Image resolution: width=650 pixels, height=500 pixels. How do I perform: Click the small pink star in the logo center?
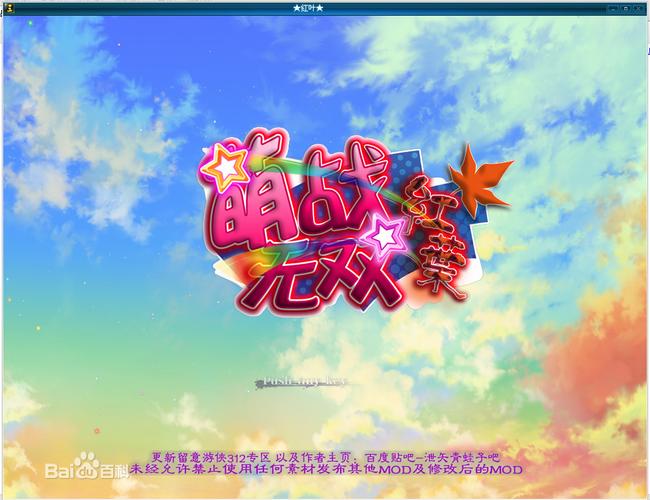click(x=385, y=234)
